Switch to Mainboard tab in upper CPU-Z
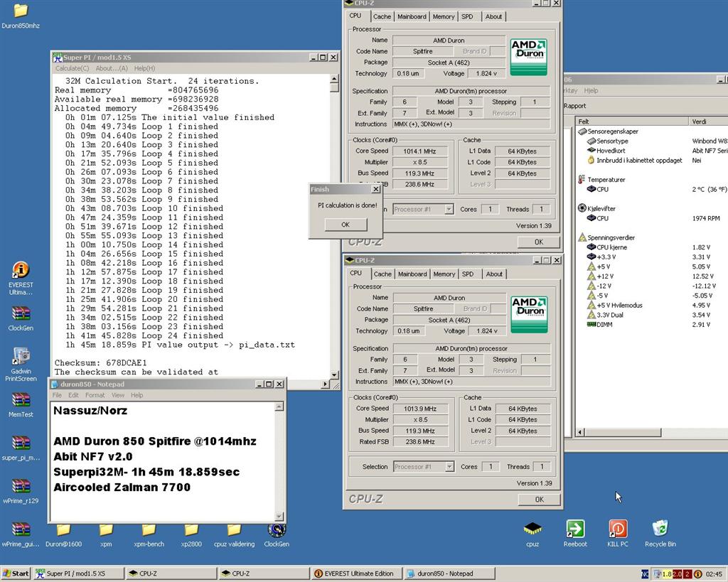Screen dimensions: 728x582 (412, 17)
